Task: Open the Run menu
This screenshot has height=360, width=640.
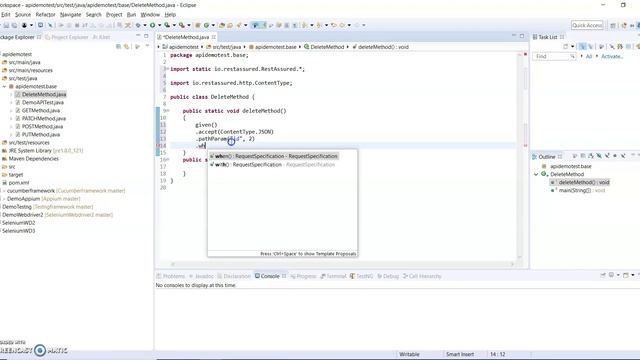Action: [x=131, y=15]
